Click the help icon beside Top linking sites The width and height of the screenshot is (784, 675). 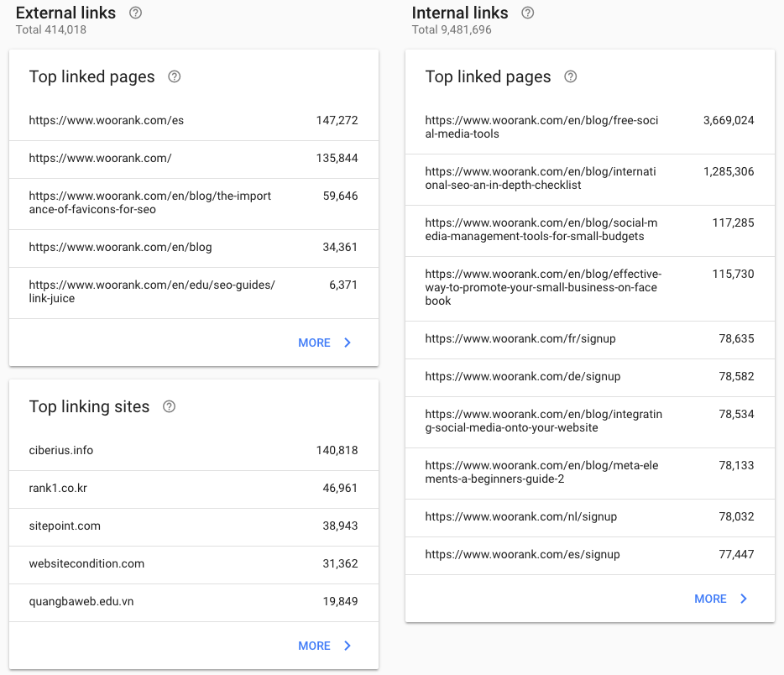pyautogui.click(x=169, y=406)
